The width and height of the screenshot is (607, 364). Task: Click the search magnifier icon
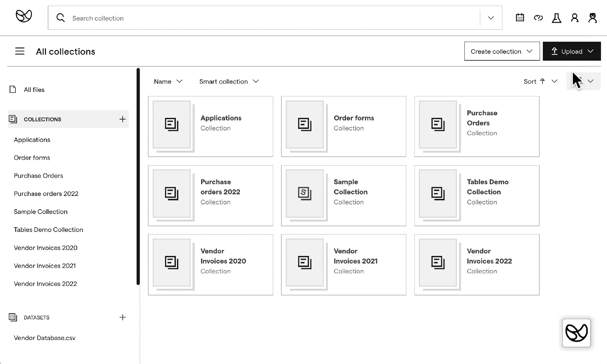(x=60, y=18)
